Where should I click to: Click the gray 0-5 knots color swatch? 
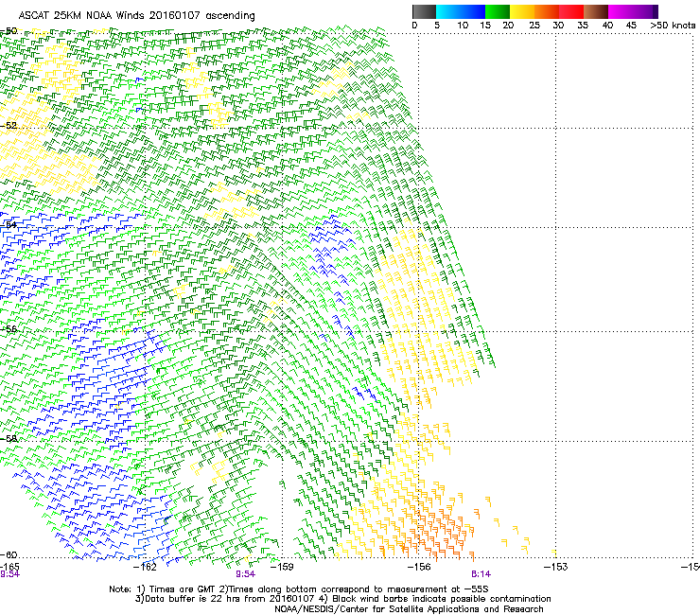click(x=424, y=11)
